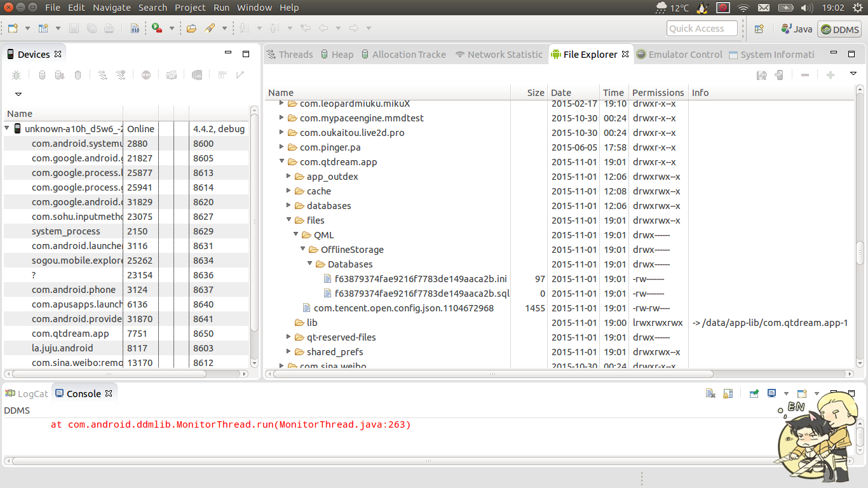The height and width of the screenshot is (488, 868).
Task: Collapse the com.qtdream.app folder
Action: pos(282,162)
